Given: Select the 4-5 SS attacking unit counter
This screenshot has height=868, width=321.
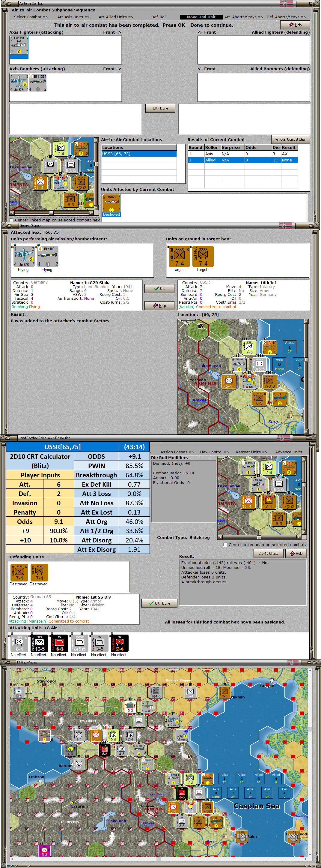Looking at the screenshot, I should coord(59,643).
